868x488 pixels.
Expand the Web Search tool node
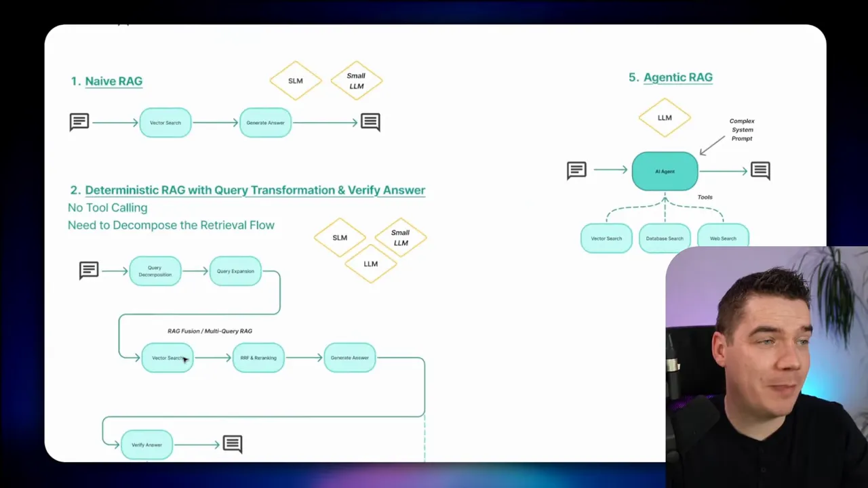(x=723, y=238)
